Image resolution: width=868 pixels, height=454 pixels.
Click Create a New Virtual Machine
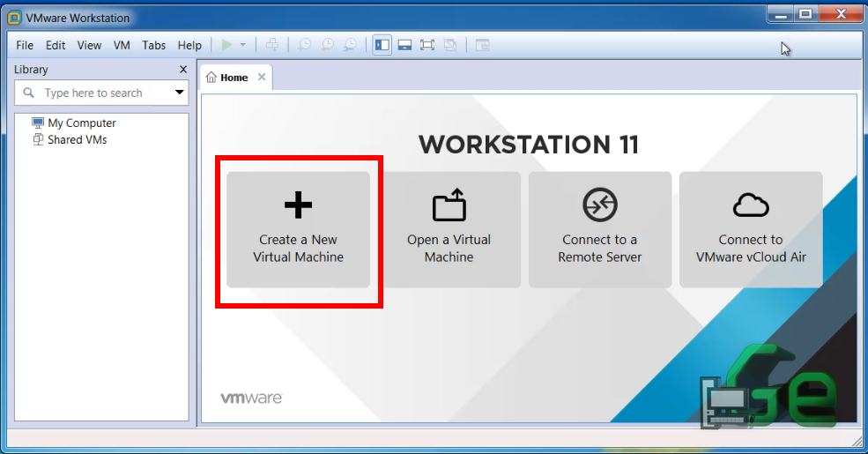[299, 230]
